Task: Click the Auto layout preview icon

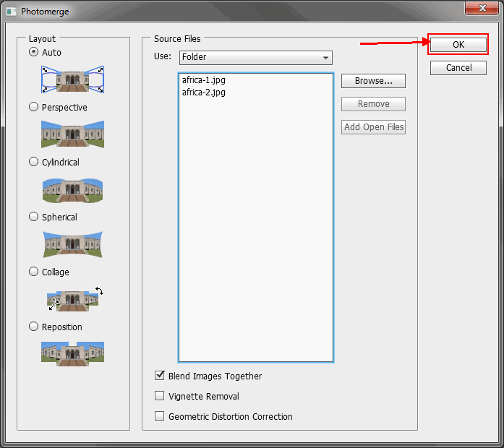Action: pos(72,79)
